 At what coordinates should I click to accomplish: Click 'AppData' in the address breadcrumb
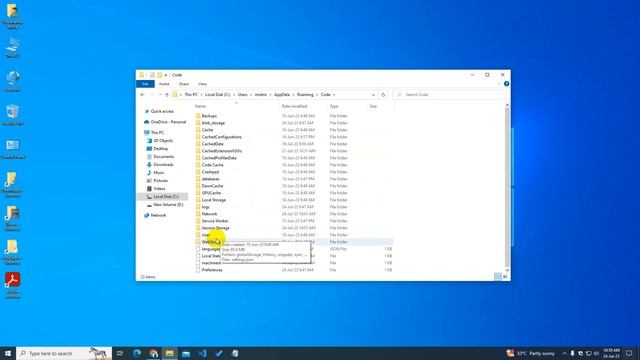click(282, 95)
